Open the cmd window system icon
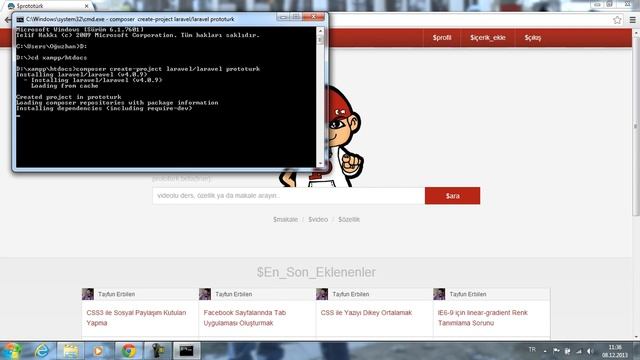 (x=20, y=19)
